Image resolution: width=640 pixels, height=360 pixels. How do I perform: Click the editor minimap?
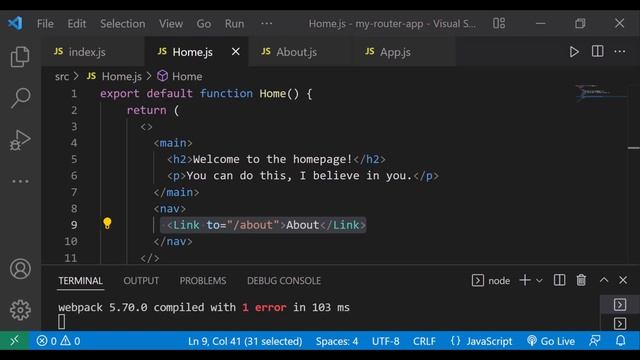600,92
